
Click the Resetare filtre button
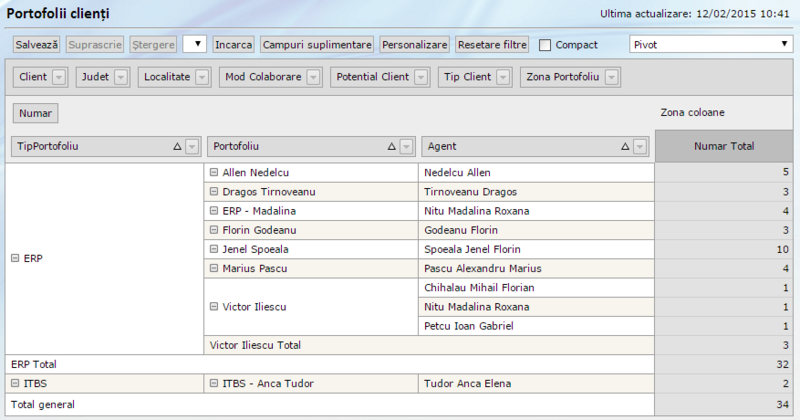tap(491, 45)
